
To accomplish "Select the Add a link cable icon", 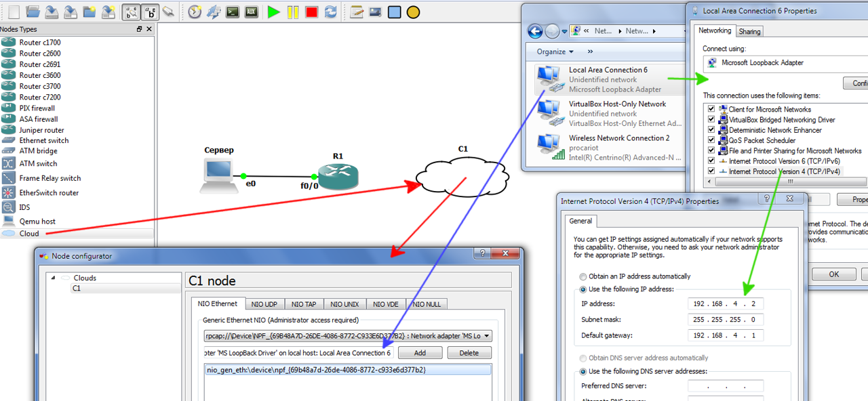I will (169, 12).
